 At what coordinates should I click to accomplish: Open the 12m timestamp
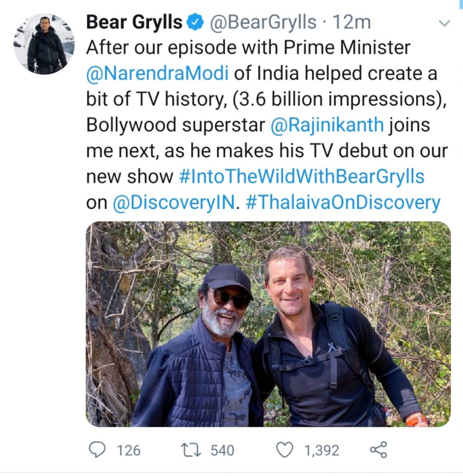tap(352, 22)
